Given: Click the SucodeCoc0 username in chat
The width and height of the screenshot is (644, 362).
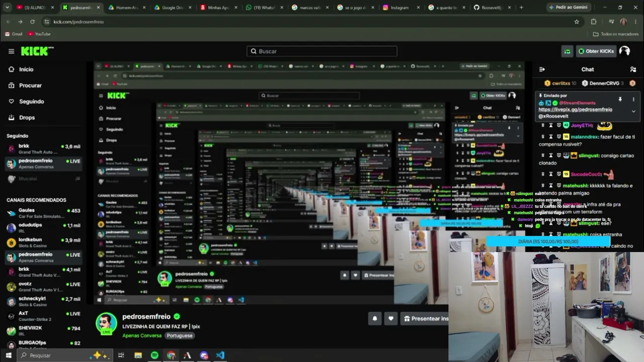Looking at the screenshot, I should click(x=586, y=174).
